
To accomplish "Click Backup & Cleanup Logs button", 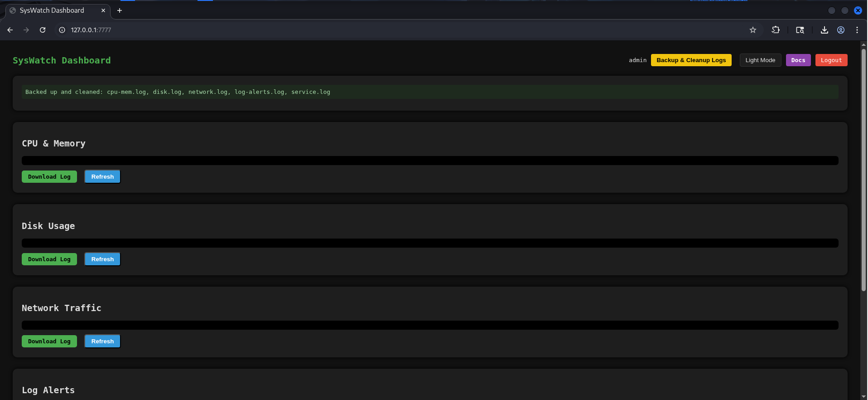I will pos(691,60).
